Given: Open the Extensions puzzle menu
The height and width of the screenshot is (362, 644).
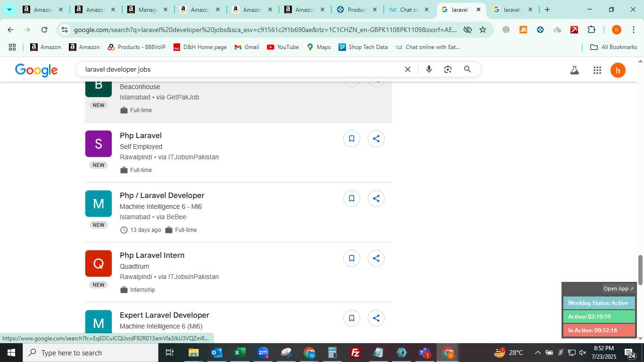Looking at the screenshot, I should pos(591,30).
